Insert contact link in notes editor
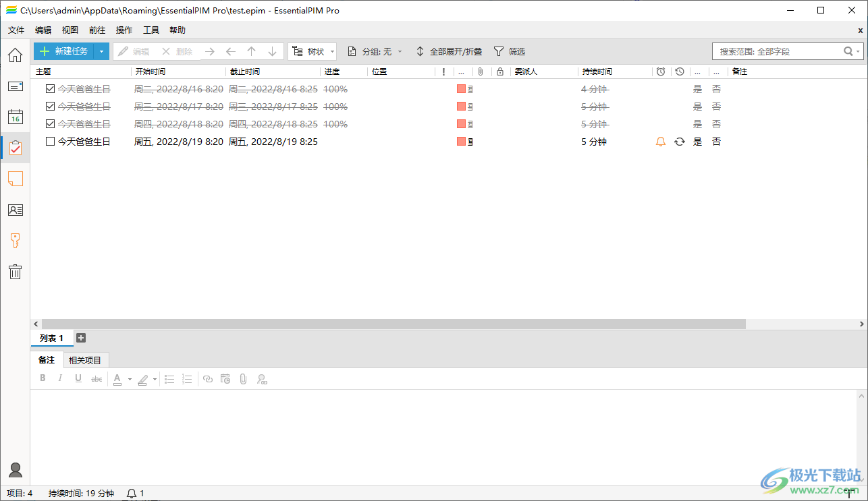 (263, 379)
